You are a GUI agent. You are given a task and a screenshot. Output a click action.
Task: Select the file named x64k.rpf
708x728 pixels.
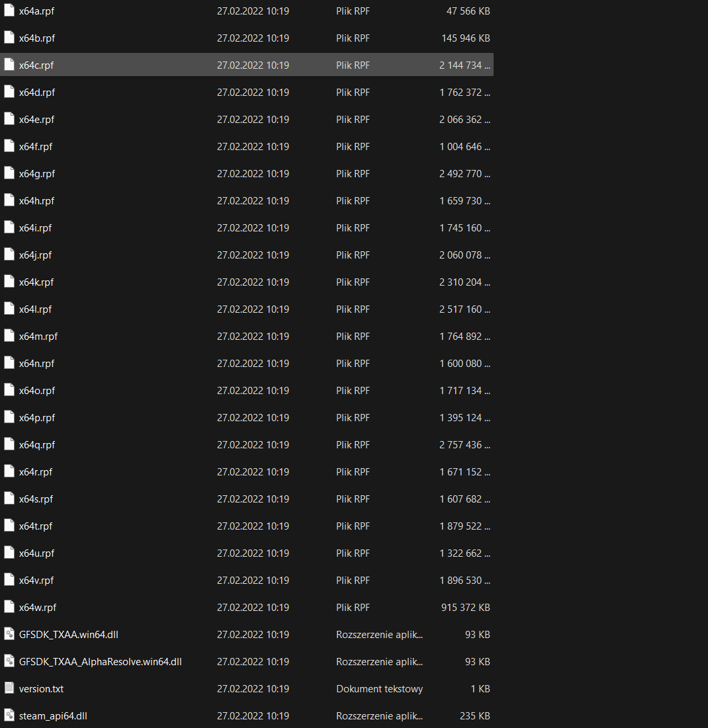coord(36,282)
